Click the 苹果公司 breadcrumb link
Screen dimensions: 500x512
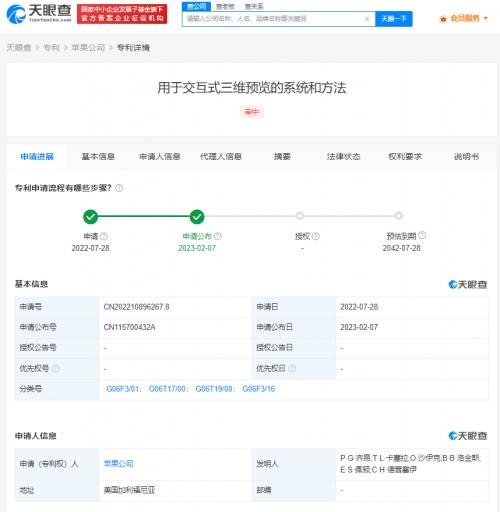(x=88, y=48)
